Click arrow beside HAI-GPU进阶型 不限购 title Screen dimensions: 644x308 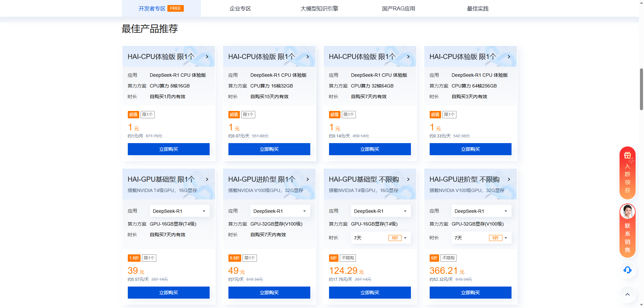(509, 179)
